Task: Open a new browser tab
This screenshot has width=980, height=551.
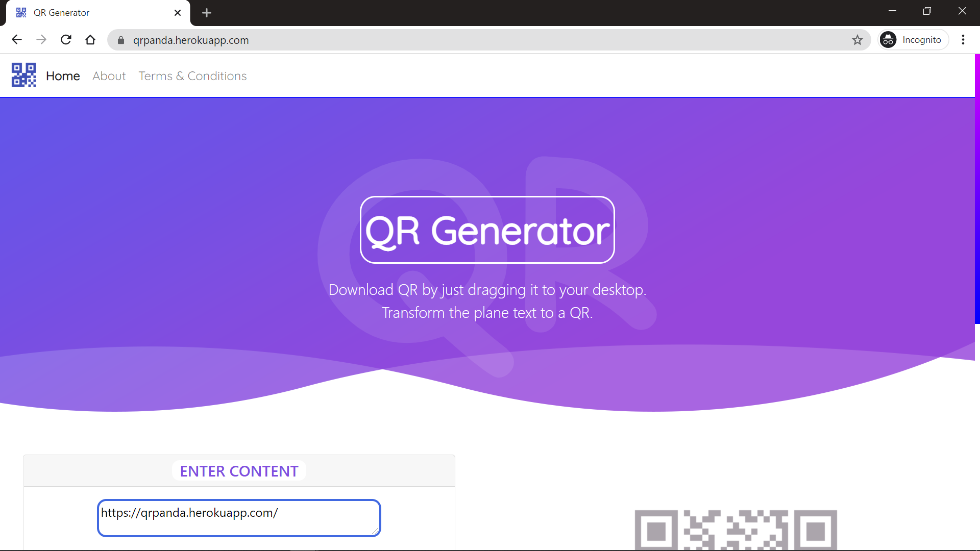Action: point(207,13)
